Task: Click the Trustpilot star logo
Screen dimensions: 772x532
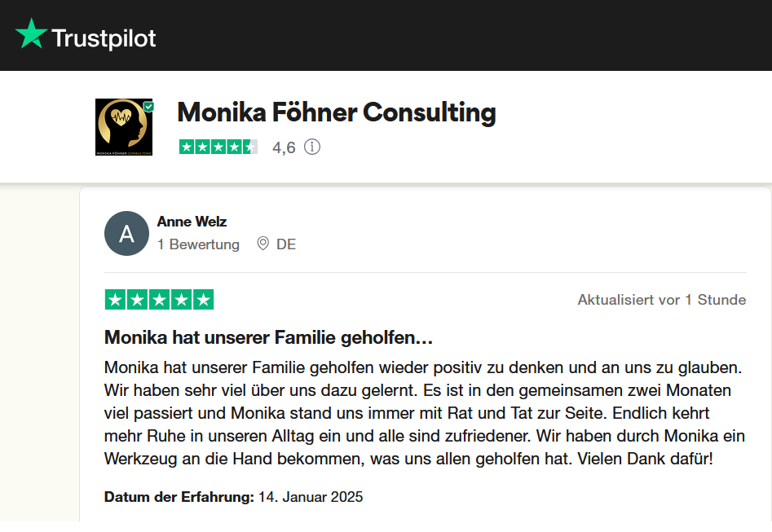Action: [30, 34]
